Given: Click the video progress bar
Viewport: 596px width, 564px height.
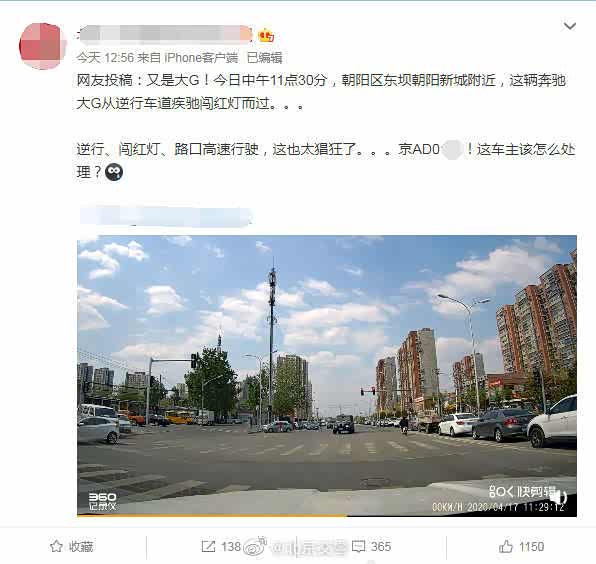Looking at the screenshot, I should click(x=327, y=515).
